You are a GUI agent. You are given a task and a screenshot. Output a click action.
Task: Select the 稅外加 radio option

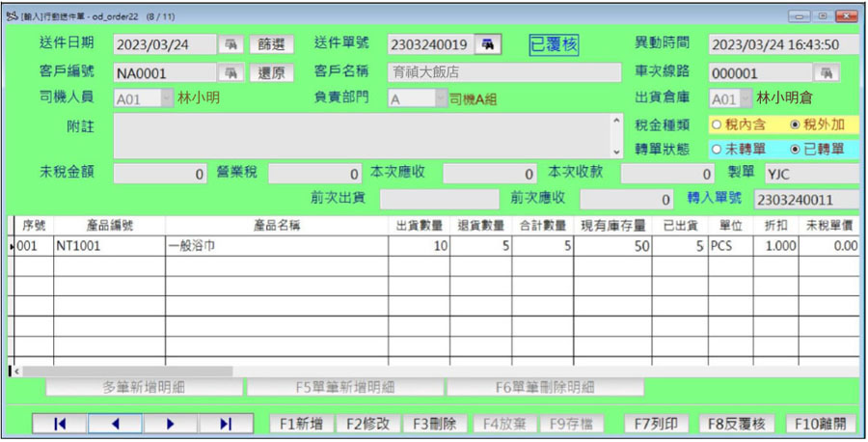point(795,124)
